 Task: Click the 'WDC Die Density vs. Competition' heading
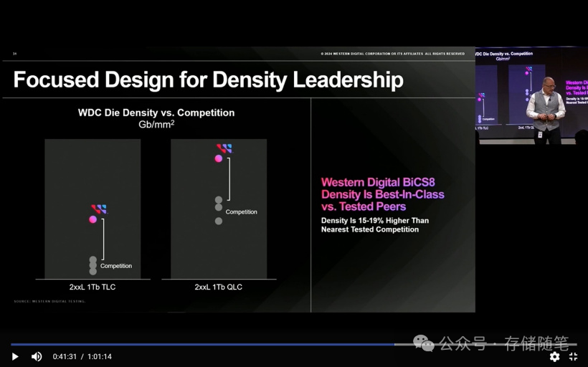coord(156,113)
